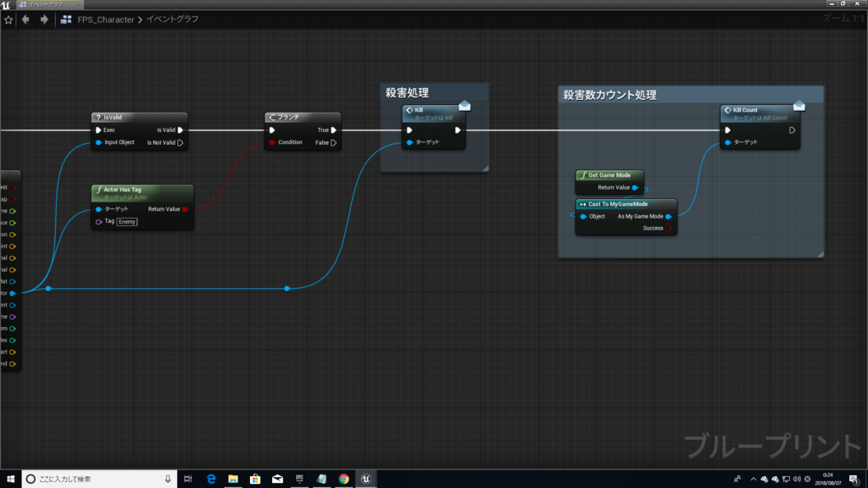Image resolution: width=868 pixels, height=488 pixels.
Task: Edit the Tag field containing Enemy
Action: click(x=127, y=222)
